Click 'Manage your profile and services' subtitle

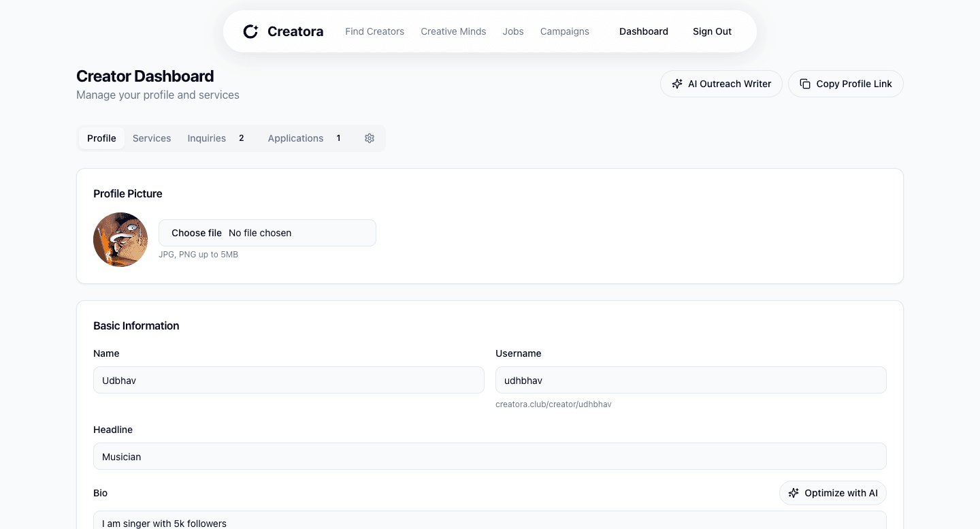(x=158, y=95)
